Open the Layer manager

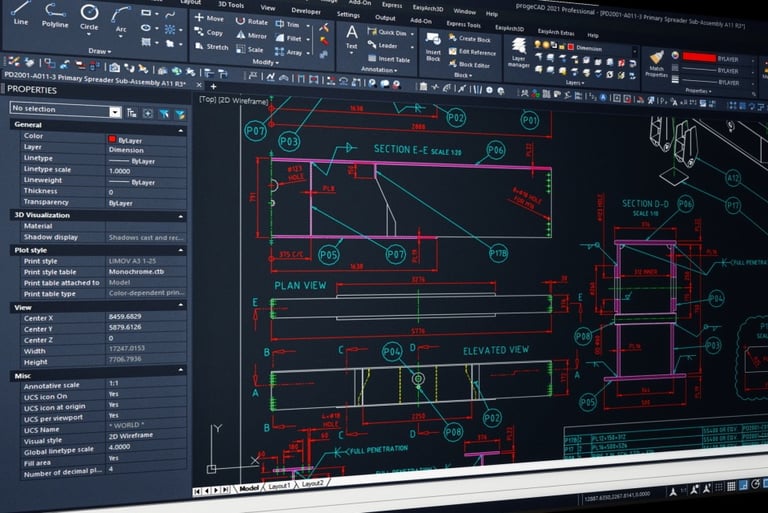[519, 53]
